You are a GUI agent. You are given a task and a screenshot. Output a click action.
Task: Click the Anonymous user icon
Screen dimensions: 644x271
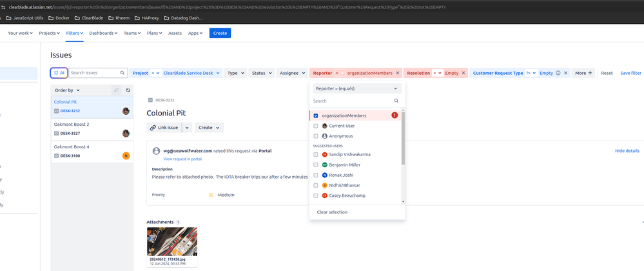click(324, 136)
